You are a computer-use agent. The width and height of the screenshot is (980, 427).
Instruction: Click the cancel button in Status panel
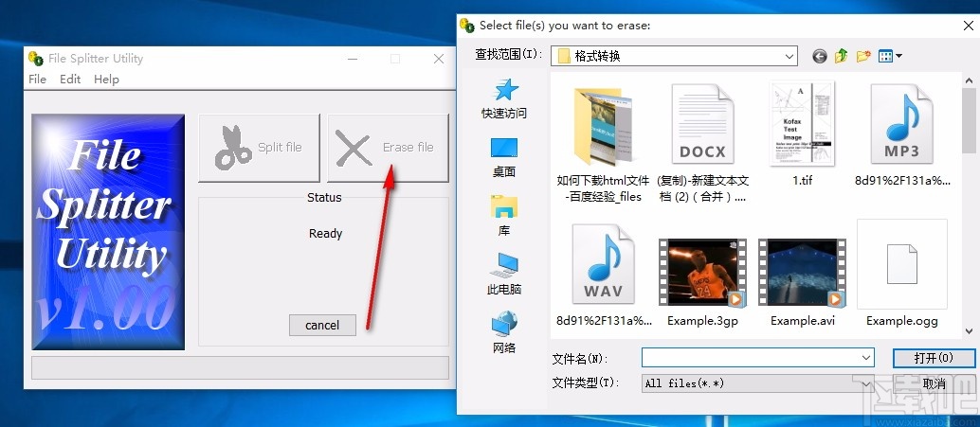click(322, 326)
